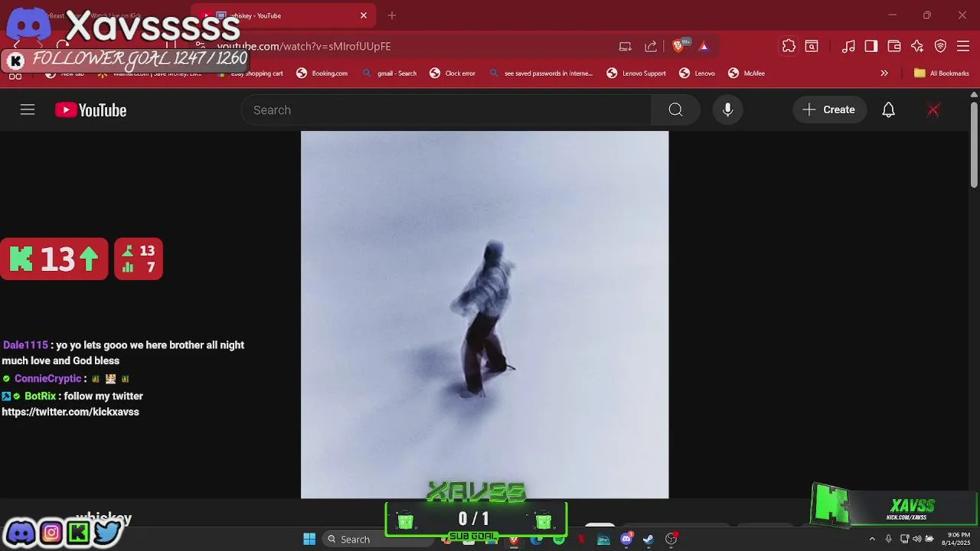Open the tab search icon in toolbar
Screen dimensions: 980x551
click(812, 47)
